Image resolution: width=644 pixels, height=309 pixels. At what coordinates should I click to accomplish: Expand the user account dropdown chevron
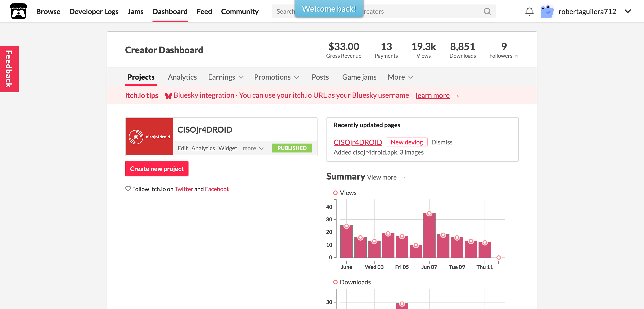(x=628, y=11)
